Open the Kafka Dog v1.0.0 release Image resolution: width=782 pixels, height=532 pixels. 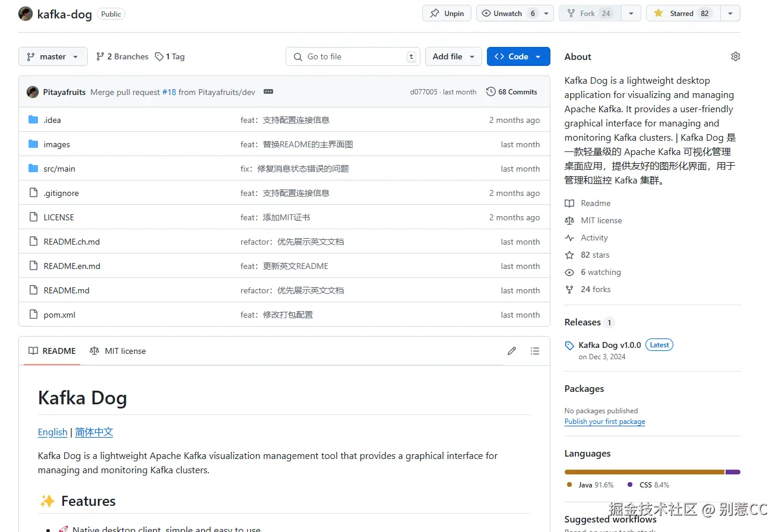pos(610,345)
